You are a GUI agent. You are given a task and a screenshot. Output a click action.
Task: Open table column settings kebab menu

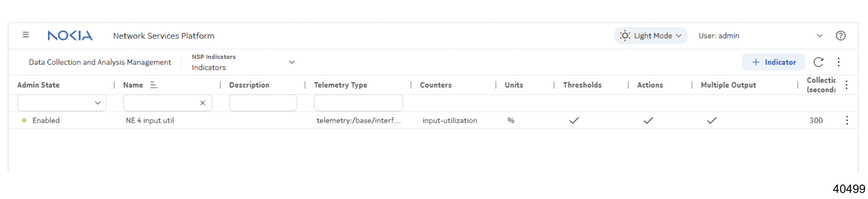point(846,85)
